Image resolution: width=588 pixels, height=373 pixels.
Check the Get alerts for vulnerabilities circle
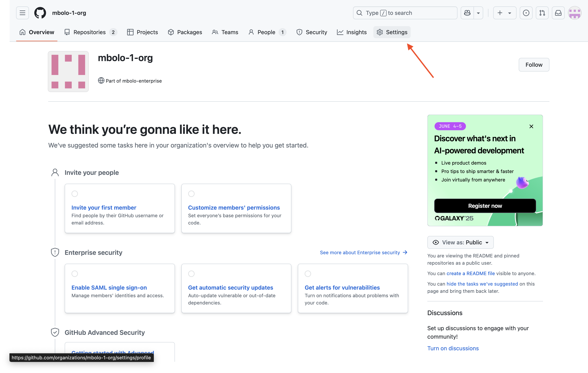tap(308, 274)
